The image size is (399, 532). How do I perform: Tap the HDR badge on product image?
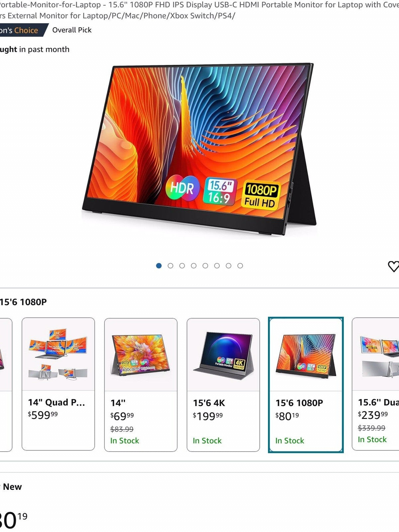(183, 188)
